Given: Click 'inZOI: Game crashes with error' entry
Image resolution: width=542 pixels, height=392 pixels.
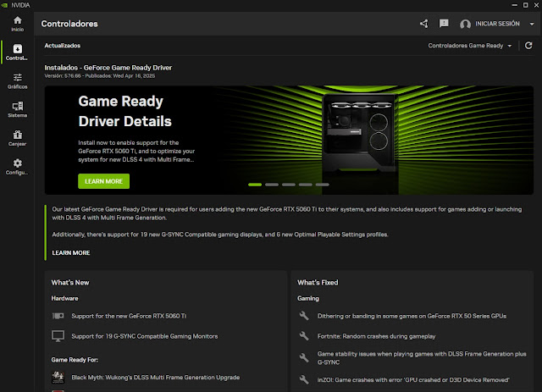Looking at the screenshot, I should 413,379.
